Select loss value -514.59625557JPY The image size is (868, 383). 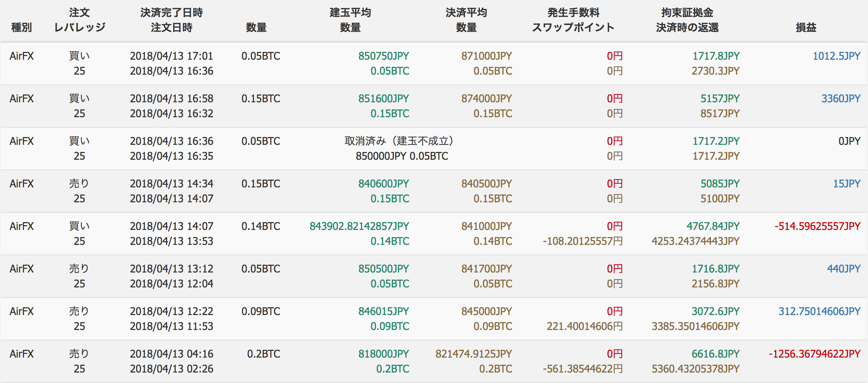[817, 226]
